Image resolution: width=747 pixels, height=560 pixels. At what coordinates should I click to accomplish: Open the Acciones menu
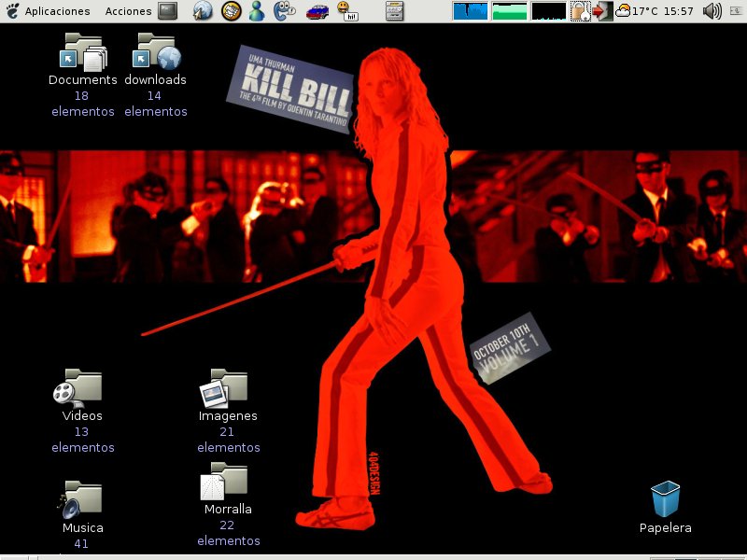point(128,11)
